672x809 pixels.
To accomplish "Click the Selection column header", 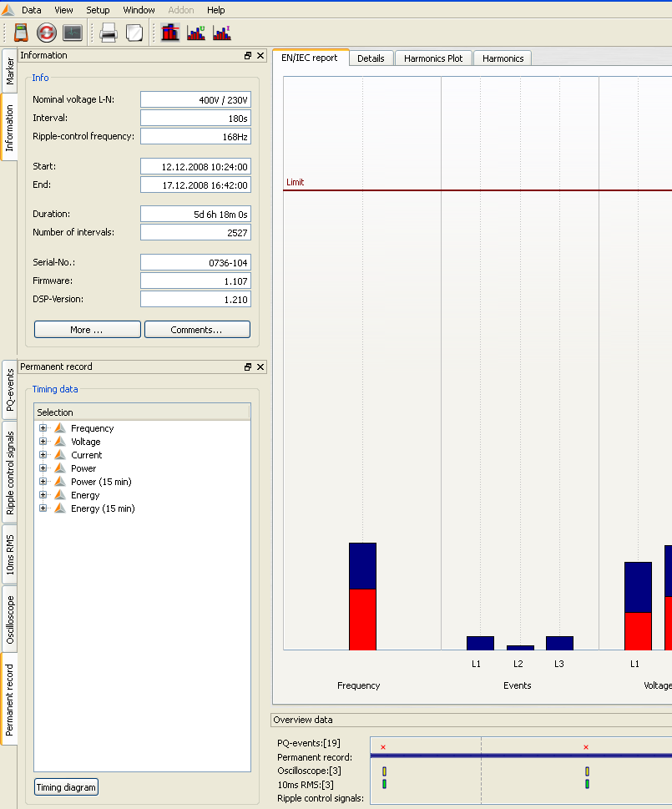I will click(x=142, y=412).
